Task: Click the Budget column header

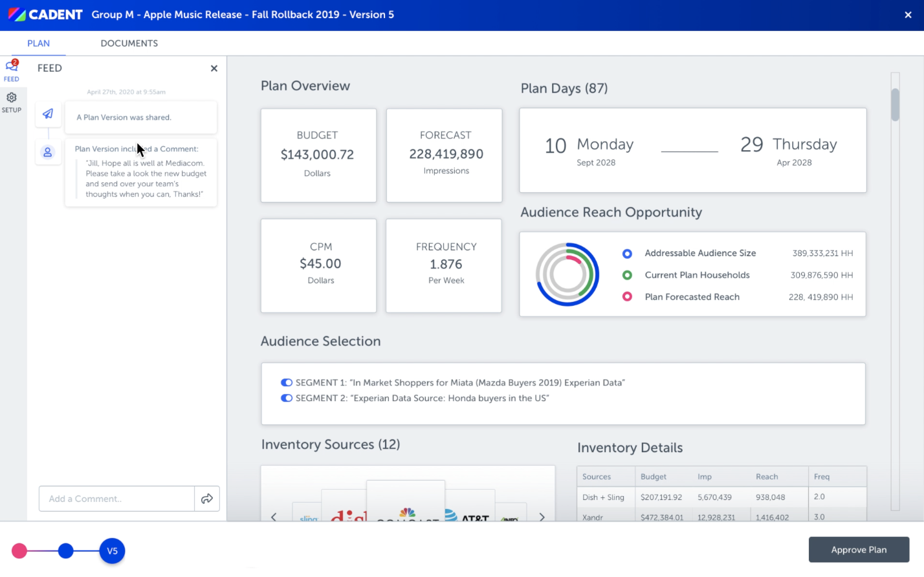Action: (x=654, y=477)
